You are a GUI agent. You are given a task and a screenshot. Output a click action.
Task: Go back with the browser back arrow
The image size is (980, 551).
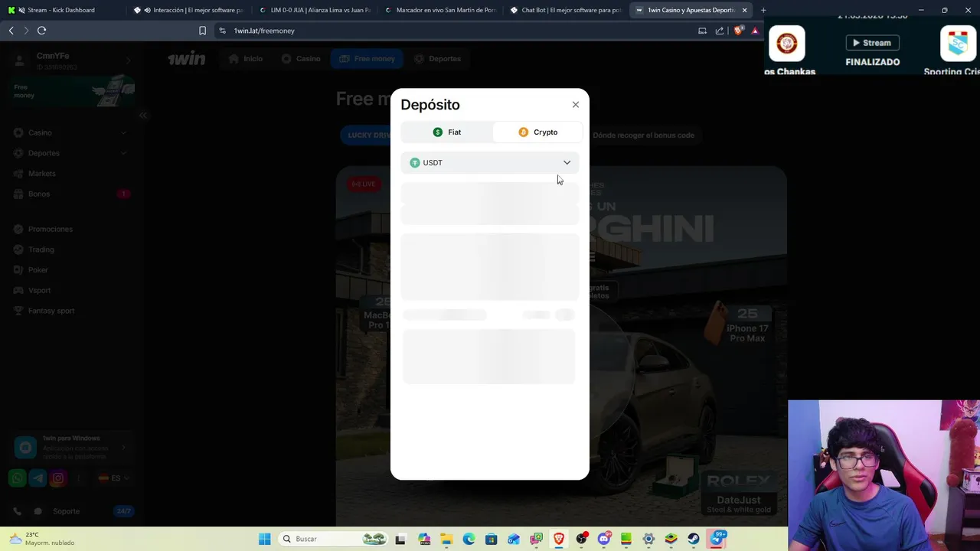click(11, 31)
